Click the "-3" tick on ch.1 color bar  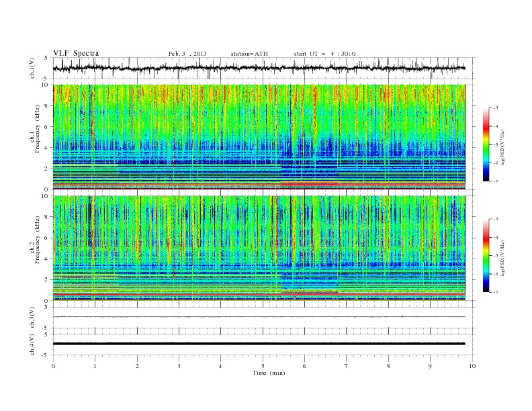click(495, 108)
